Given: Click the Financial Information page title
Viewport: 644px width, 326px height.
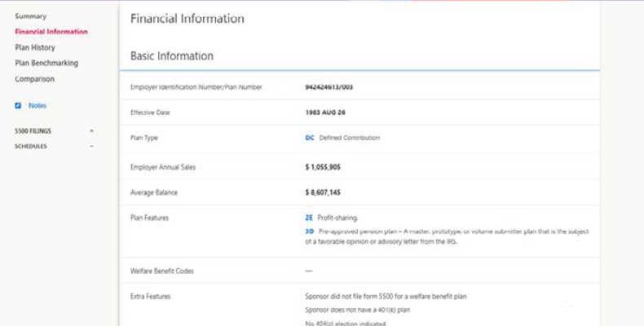Looking at the screenshot, I should (x=187, y=18).
